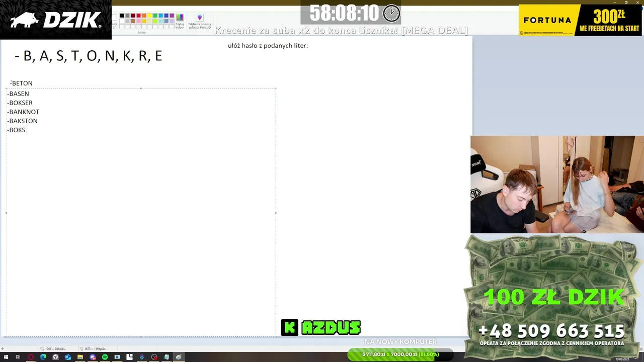Screen dimensions: 644x362
Task: Open Spotify from the taskbar
Action: pos(105,357)
